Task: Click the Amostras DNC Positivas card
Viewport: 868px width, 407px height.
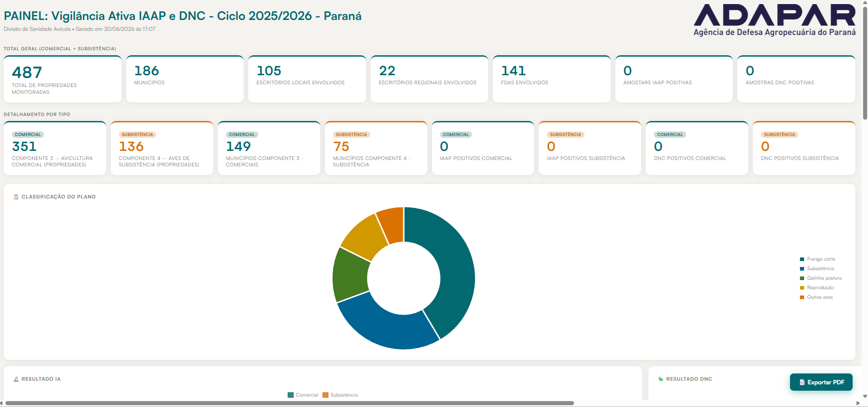Action: [x=796, y=79]
